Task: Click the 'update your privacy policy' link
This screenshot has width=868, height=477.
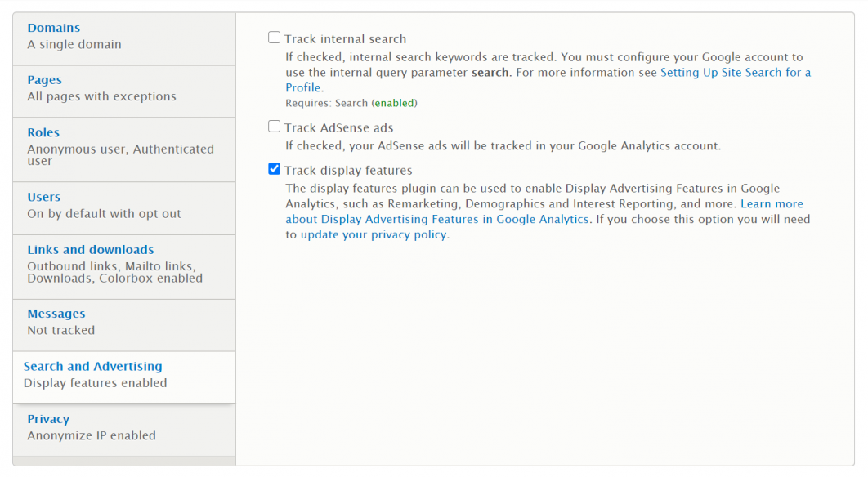Action: [x=374, y=235]
